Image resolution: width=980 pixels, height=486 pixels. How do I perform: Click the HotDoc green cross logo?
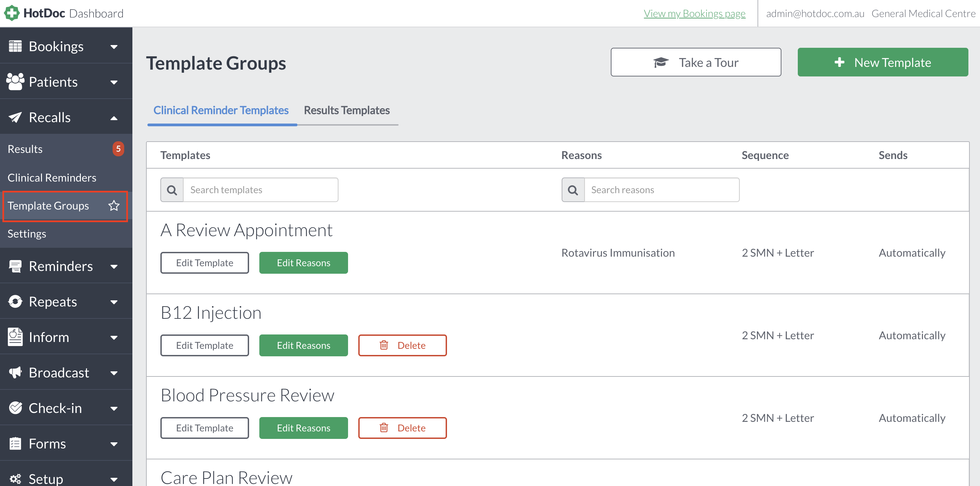click(x=12, y=13)
